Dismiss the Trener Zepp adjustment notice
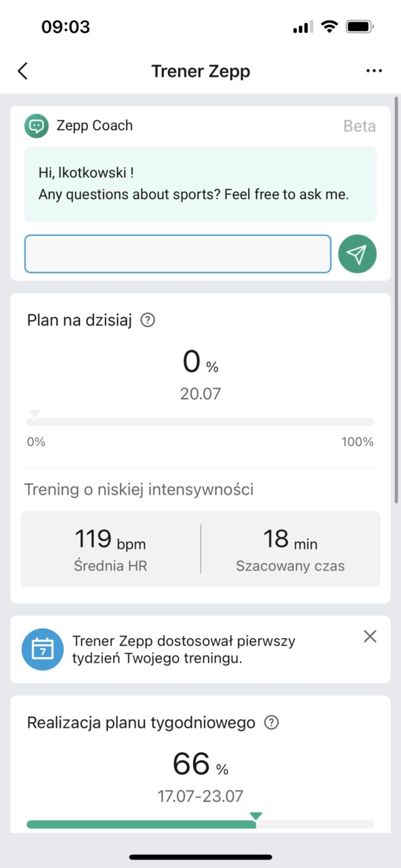Screen dimensions: 401x868 pos(370,636)
